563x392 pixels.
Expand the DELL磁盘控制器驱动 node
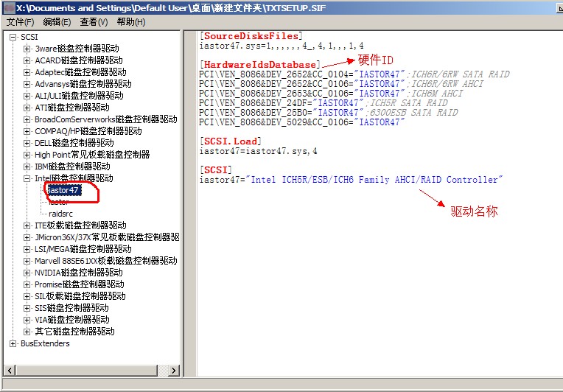(27, 143)
